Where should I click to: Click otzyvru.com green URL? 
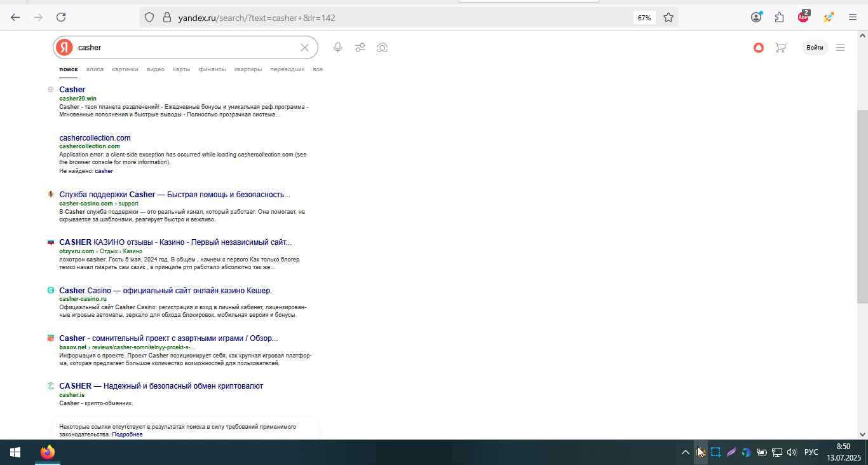[76, 251]
